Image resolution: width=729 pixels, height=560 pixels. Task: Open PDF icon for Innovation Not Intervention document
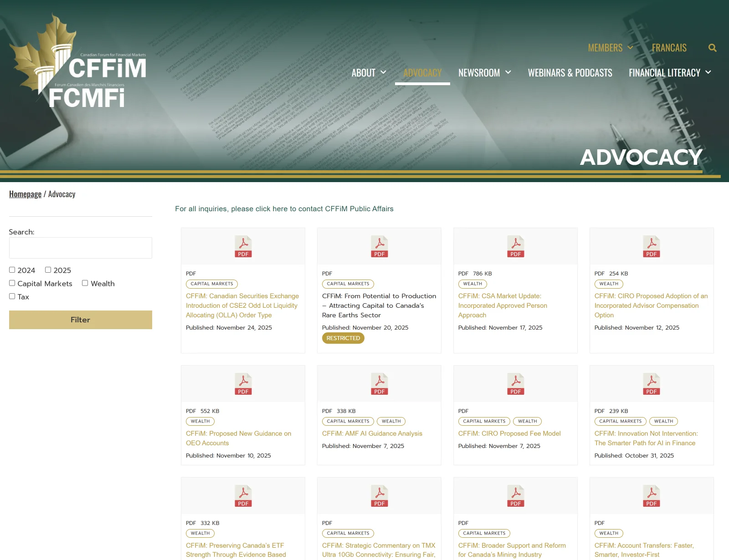[652, 384]
